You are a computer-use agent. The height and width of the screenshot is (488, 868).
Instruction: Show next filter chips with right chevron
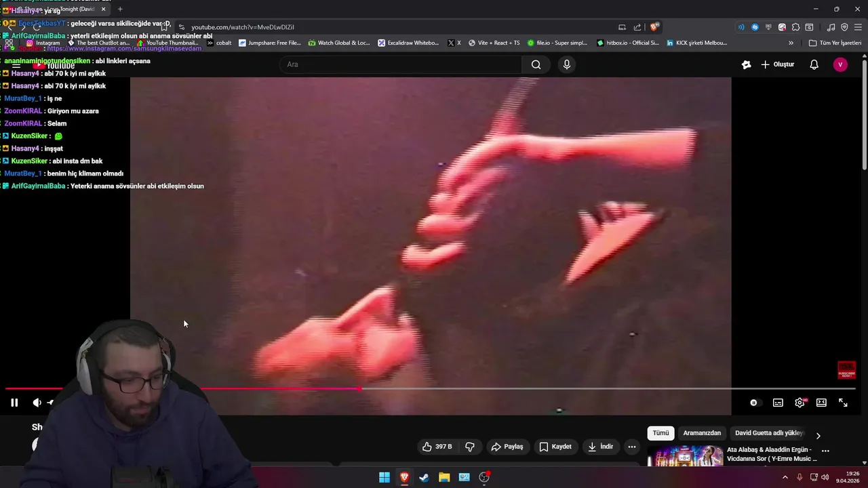tap(818, 436)
